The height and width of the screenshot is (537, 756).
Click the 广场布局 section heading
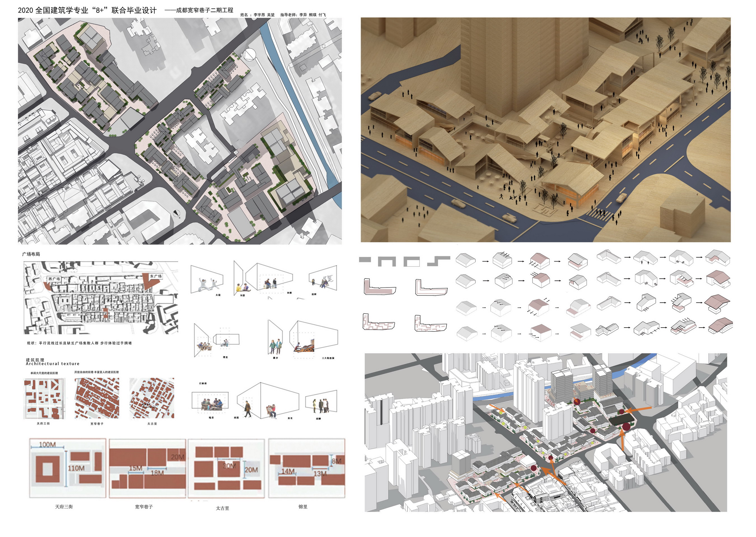tap(31, 254)
